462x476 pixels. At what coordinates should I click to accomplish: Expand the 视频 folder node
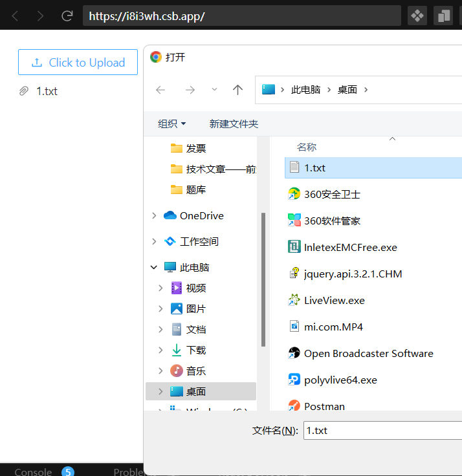[x=160, y=288]
